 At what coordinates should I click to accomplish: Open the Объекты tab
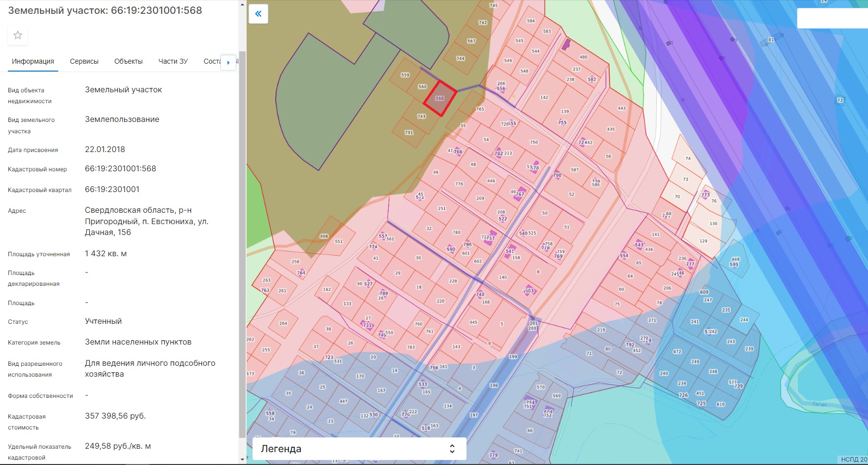(128, 61)
